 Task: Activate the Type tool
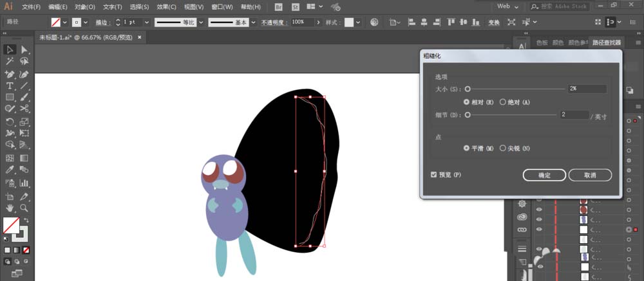coord(10,86)
